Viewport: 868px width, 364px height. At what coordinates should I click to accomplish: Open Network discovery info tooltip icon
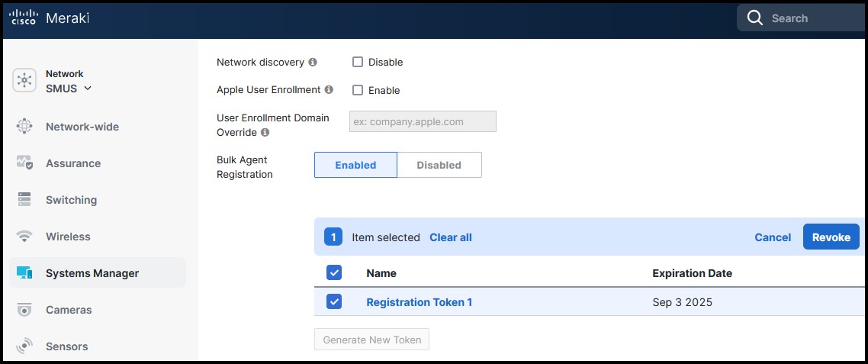(313, 62)
